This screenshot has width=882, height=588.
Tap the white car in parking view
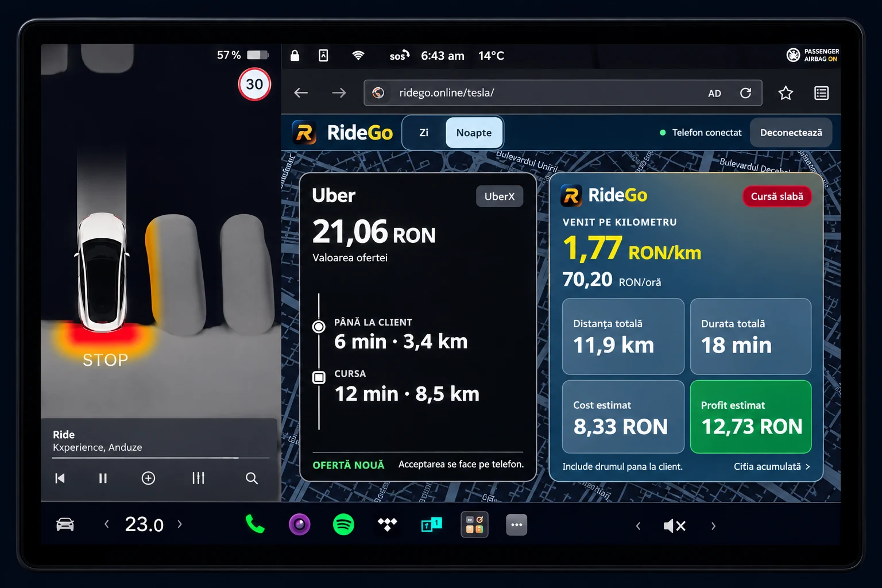coord(102,272)
